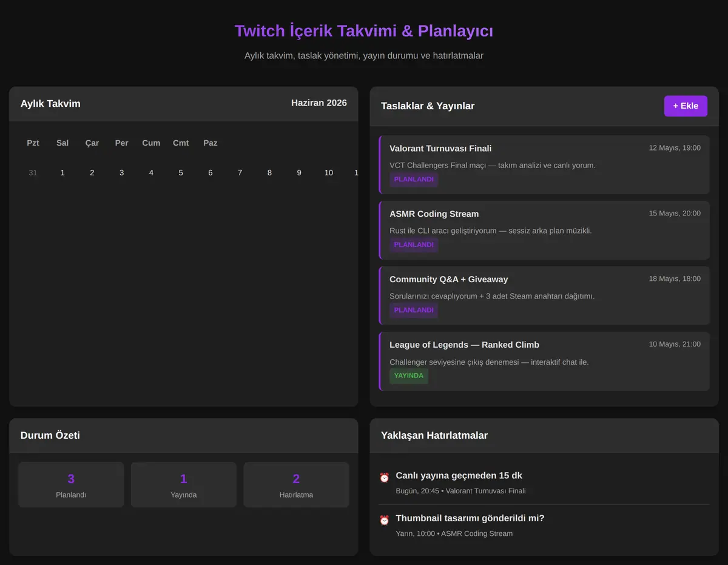Click the Durum Özeti heading
This screenshot has width=728, height=565.
tap(50, 436)
